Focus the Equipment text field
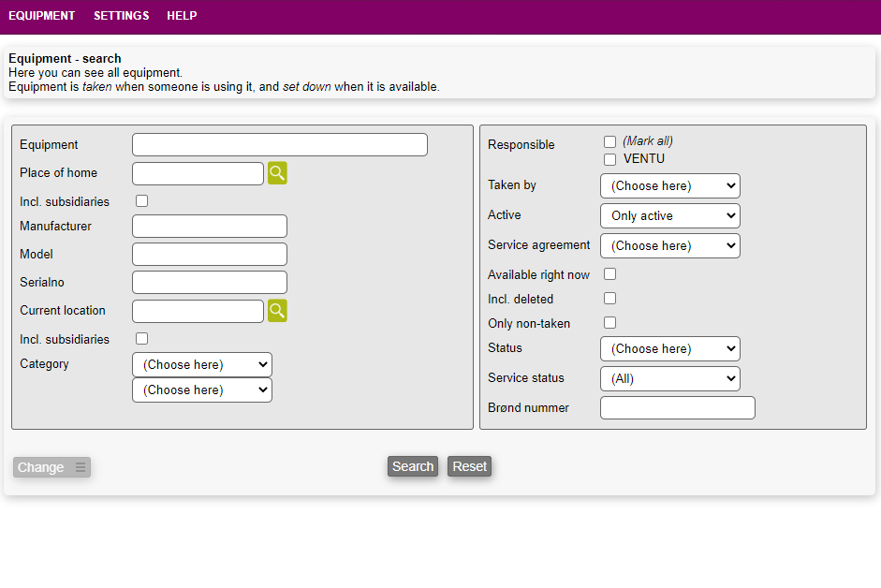881x588 pixels. pos(279,145)
